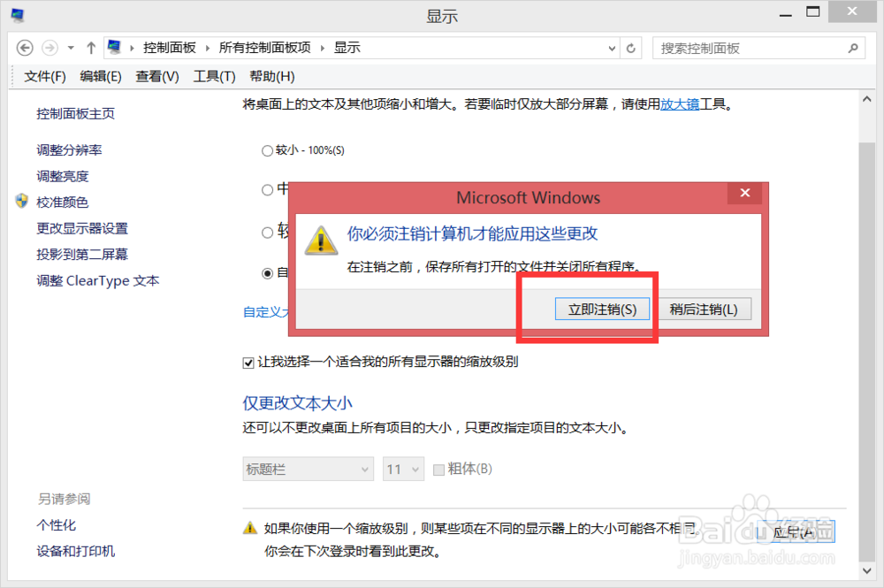Go up one level with the Up arrow
This screenshot has width=884, height=588.
tap(91, 48)
